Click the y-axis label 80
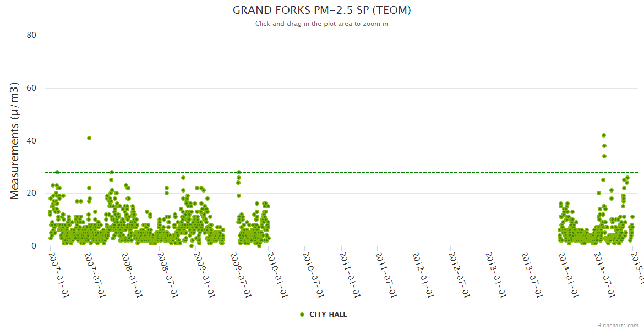Viewport: 644px width, 330px height. point(31,35)
